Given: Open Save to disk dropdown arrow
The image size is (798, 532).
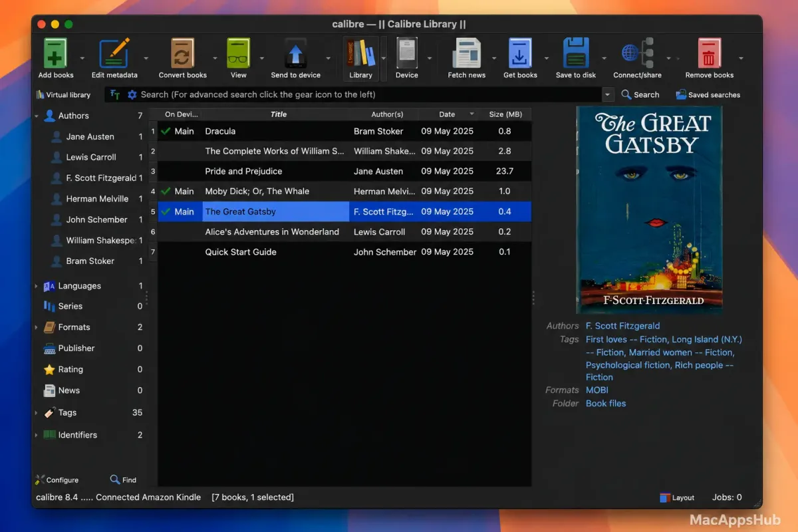Looking at the screenshot, I should (x=604, y=58).
